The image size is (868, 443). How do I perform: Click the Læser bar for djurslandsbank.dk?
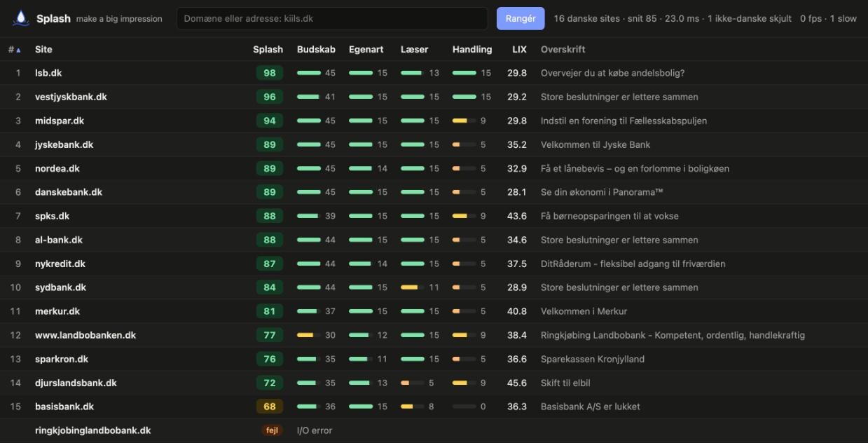coord(413,383)
